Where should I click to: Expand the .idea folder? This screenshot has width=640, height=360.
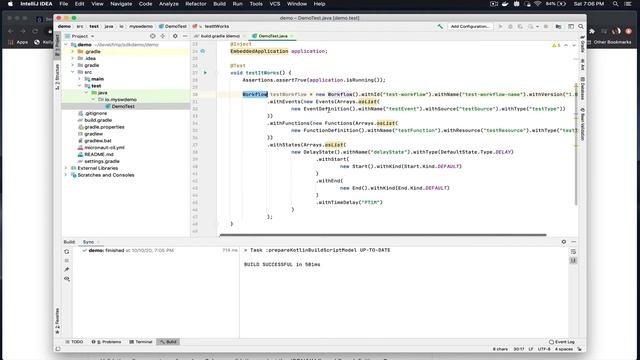[73, 58]
